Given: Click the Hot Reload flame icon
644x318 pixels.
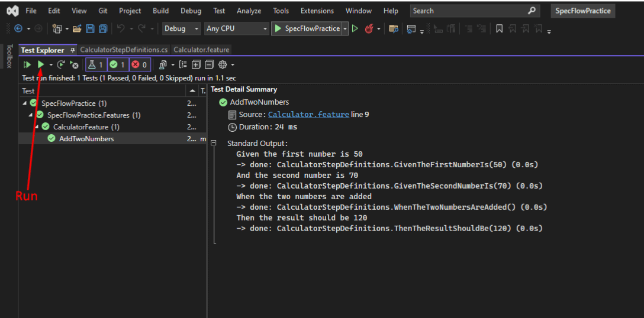Looking at the screenshot, I should (369, 29).
